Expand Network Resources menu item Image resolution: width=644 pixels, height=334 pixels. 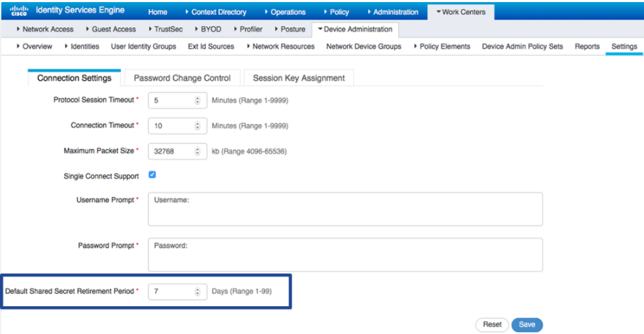click(x=281, y=47)
